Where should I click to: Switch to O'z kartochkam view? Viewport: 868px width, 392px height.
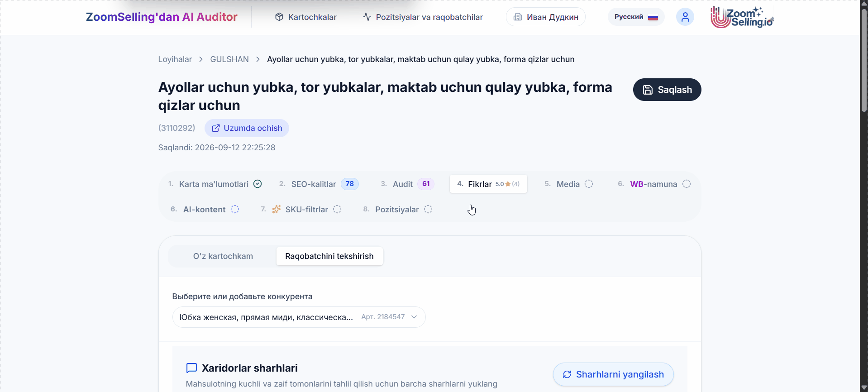coord(223,256)
